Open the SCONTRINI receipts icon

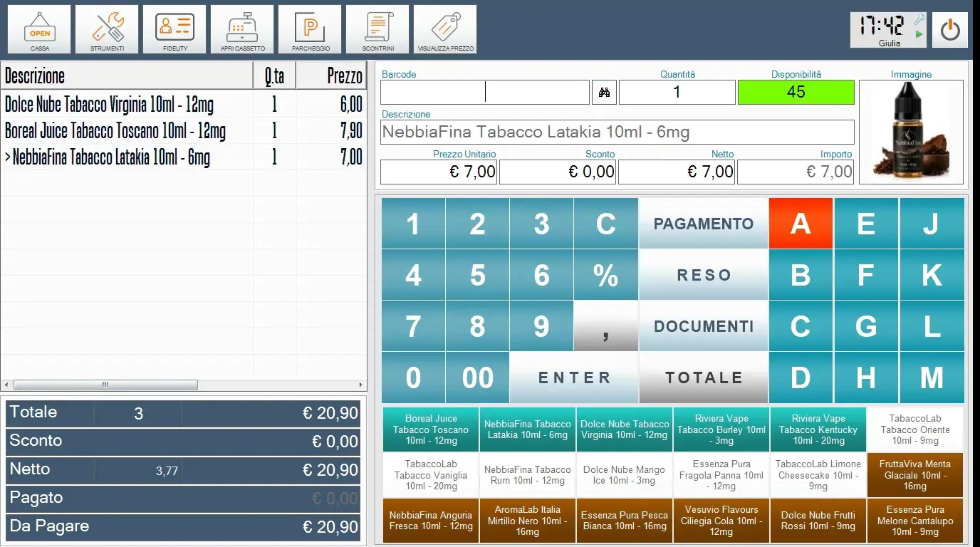coord(378,29)
